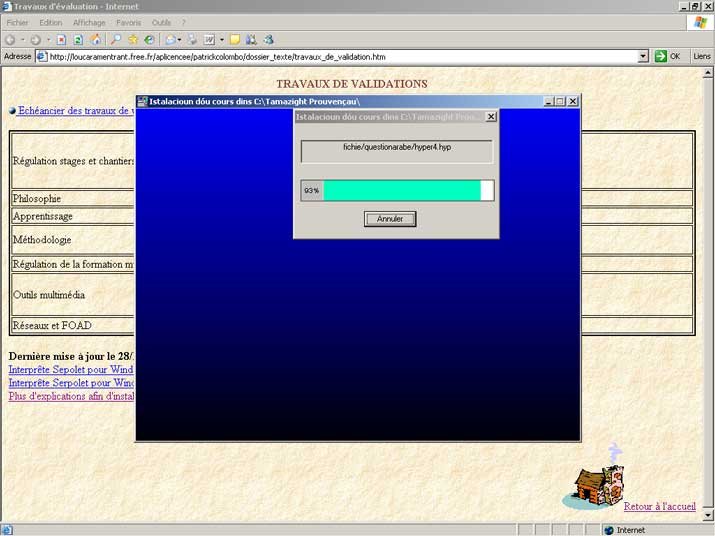Open Interprète Serpolet pour Wind link
715x536 pixels.
click(71, 383)
